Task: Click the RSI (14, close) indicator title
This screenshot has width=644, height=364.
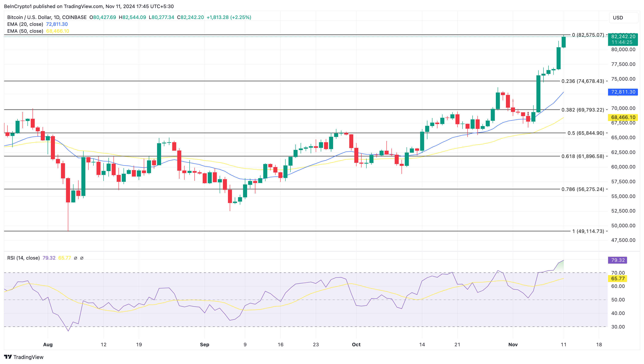Action: pos(23,258)
